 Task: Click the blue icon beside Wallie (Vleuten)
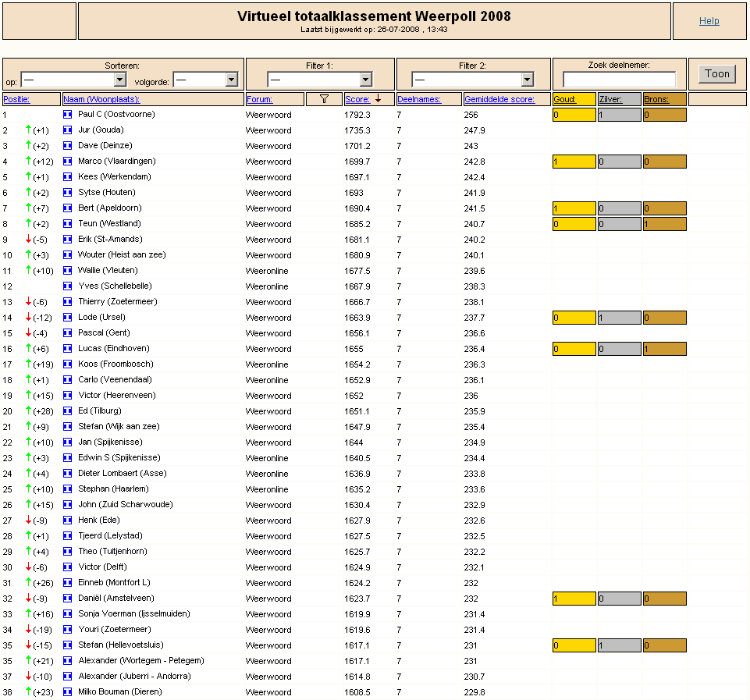click(x=67, y=271)
